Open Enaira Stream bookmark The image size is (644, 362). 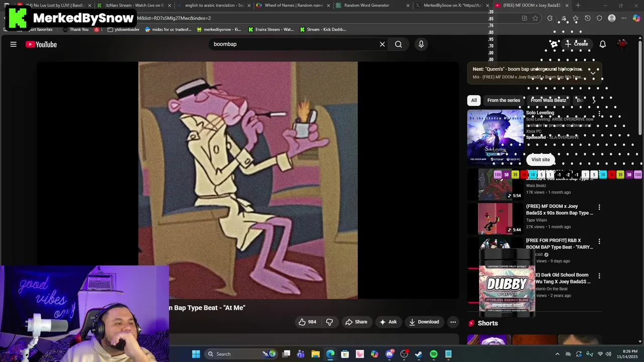[270, 29]
